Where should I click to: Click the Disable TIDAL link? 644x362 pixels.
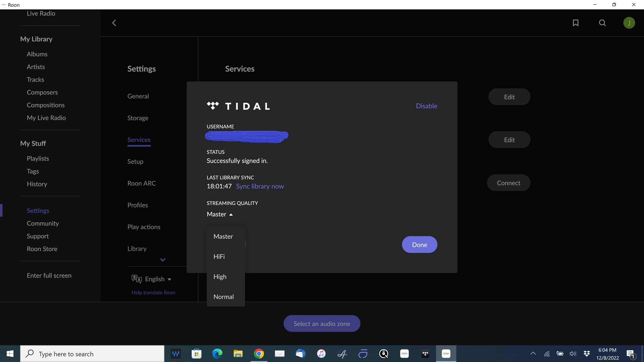point(426,106)
